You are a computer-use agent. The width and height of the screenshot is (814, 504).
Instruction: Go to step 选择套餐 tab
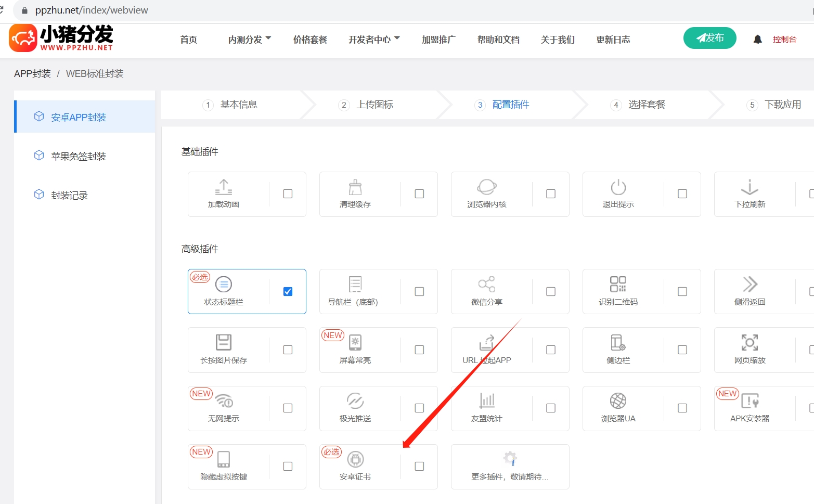pos(646,105)
